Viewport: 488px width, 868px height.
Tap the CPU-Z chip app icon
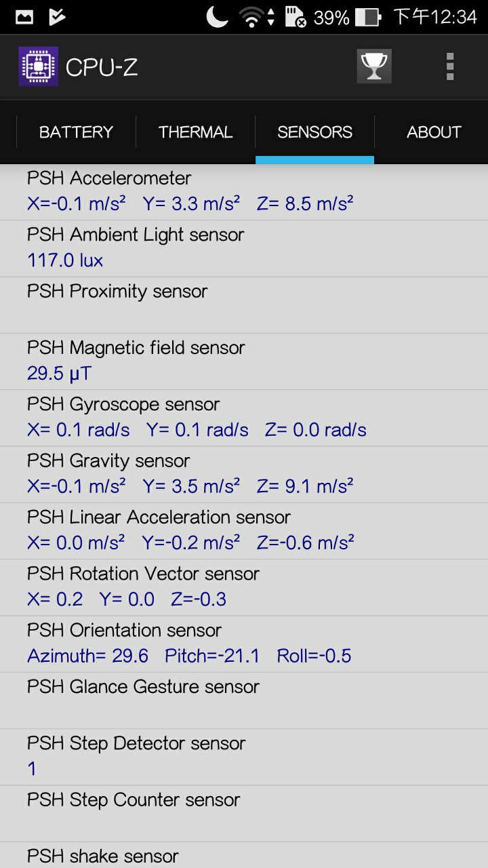pos(38,66)
